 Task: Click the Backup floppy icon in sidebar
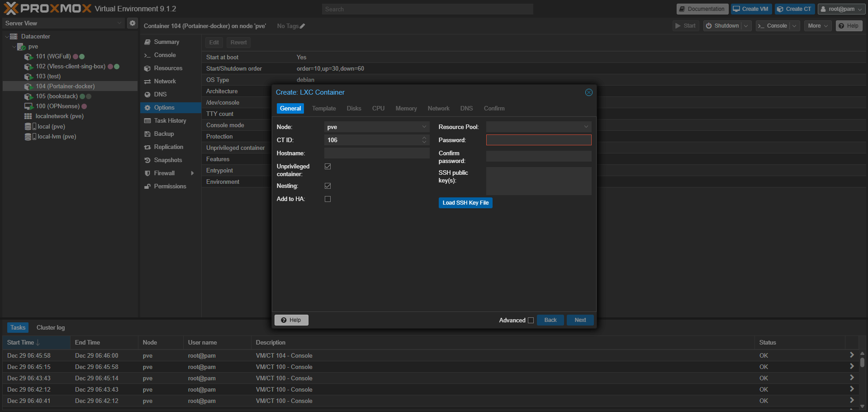pos(147,134)
